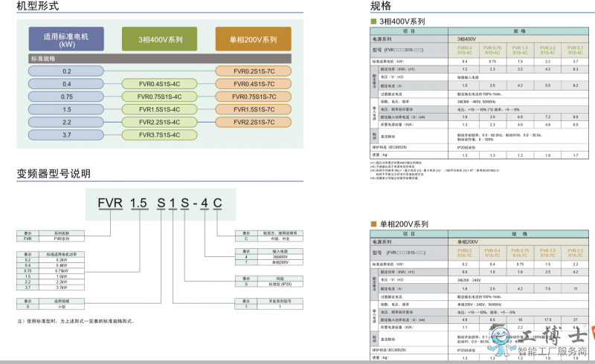Viewport: 595px width, 364px height.
Task: Select model FVR1.5S1S-7C orange pill
Action: 254,109
